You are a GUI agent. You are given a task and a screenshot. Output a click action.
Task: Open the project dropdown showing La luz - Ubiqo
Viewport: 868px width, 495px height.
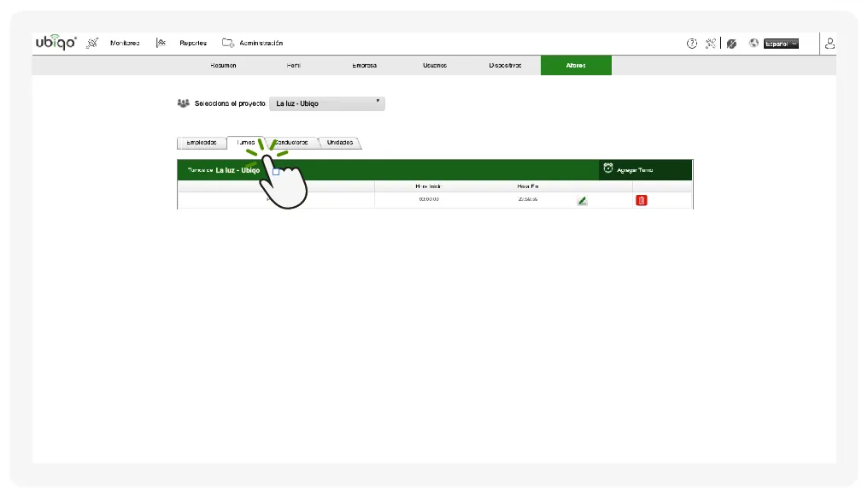tap(326, 103)
